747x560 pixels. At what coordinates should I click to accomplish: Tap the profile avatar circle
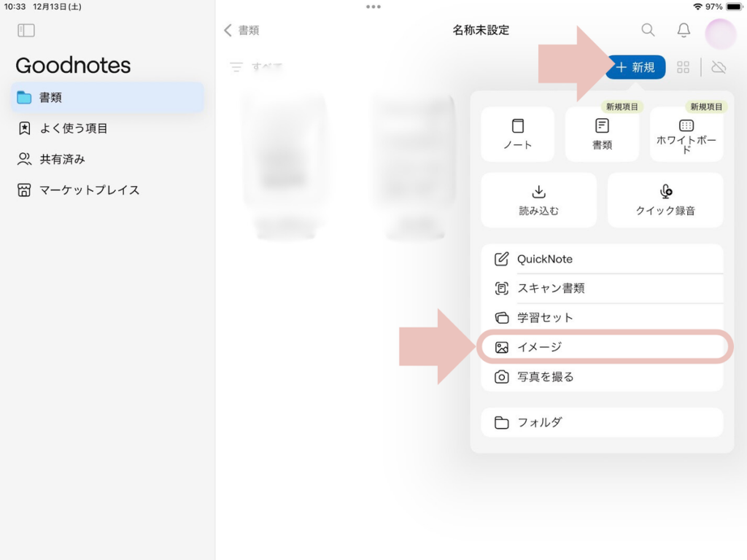click(x=720, y=34)
